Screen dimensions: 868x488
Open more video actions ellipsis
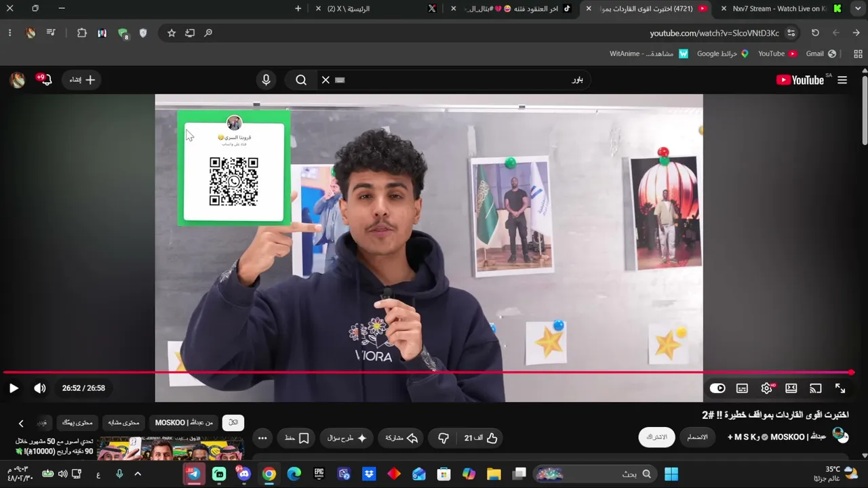(x=262, y=439)
